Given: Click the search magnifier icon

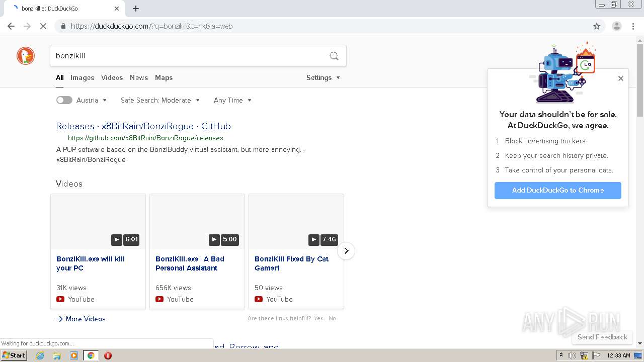Looking at the screenshot, I should (x=334, y=56).
